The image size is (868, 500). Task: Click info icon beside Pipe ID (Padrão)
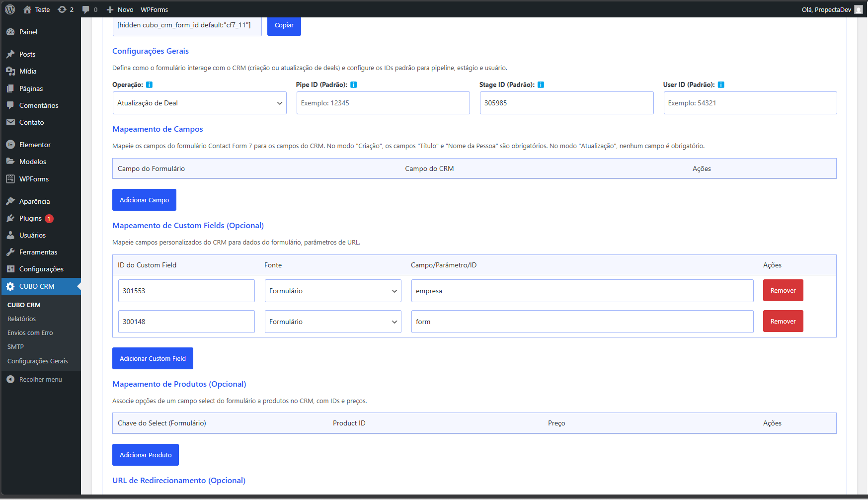pos(353,85)
